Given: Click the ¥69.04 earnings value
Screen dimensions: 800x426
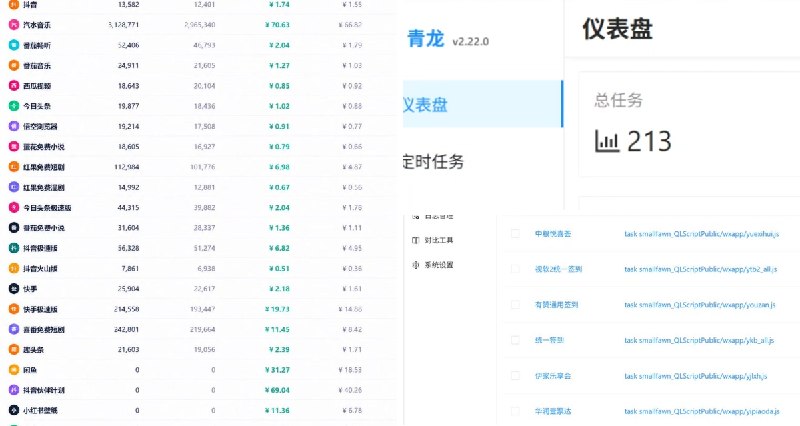Looking at the screenshot, I should coord(277,390).
